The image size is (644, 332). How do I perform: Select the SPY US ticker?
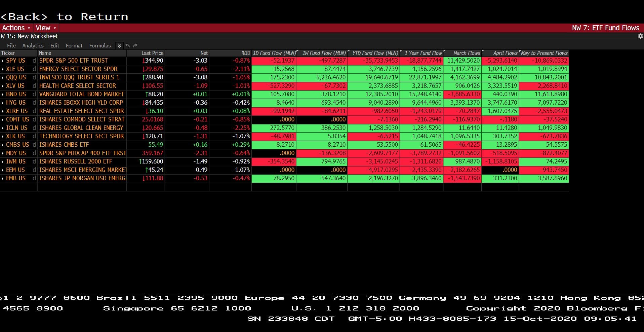15,61
